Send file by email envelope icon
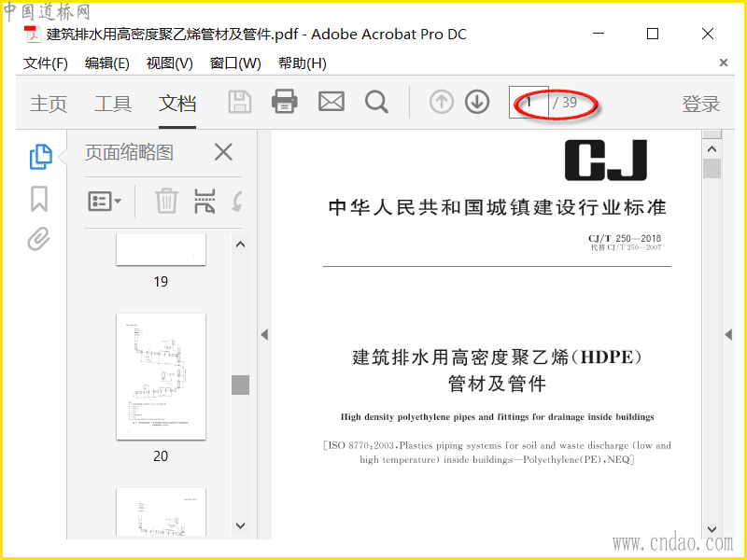This screenshot has height=560, width=747. [331, 102]
